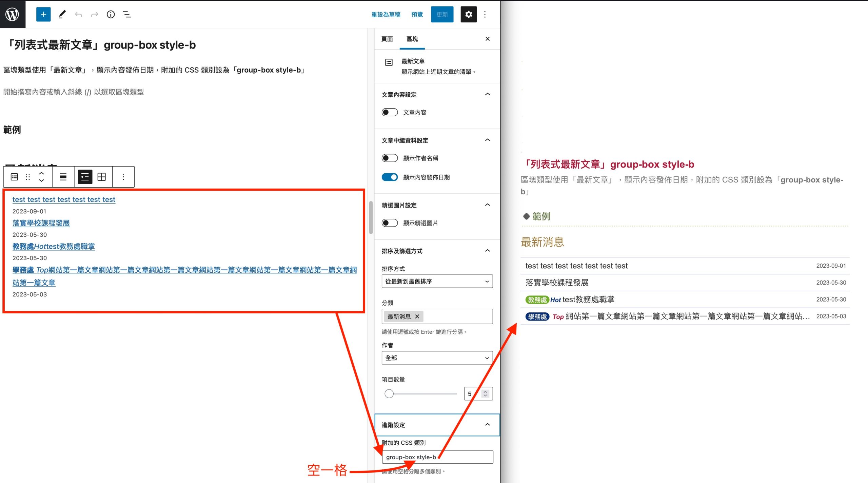Click the block drag handle dots
Image resolution: width=868 pixels, height=483 pixels.
(28, 177)
